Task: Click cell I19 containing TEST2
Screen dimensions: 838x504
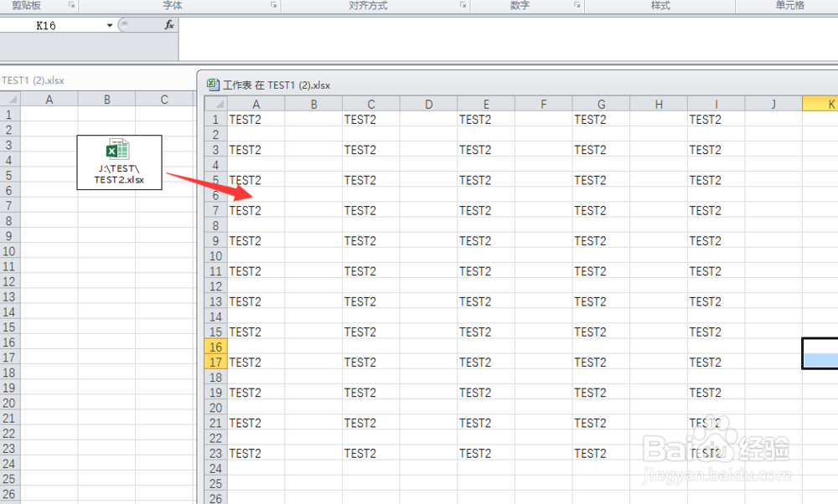Action: (716, 393)
